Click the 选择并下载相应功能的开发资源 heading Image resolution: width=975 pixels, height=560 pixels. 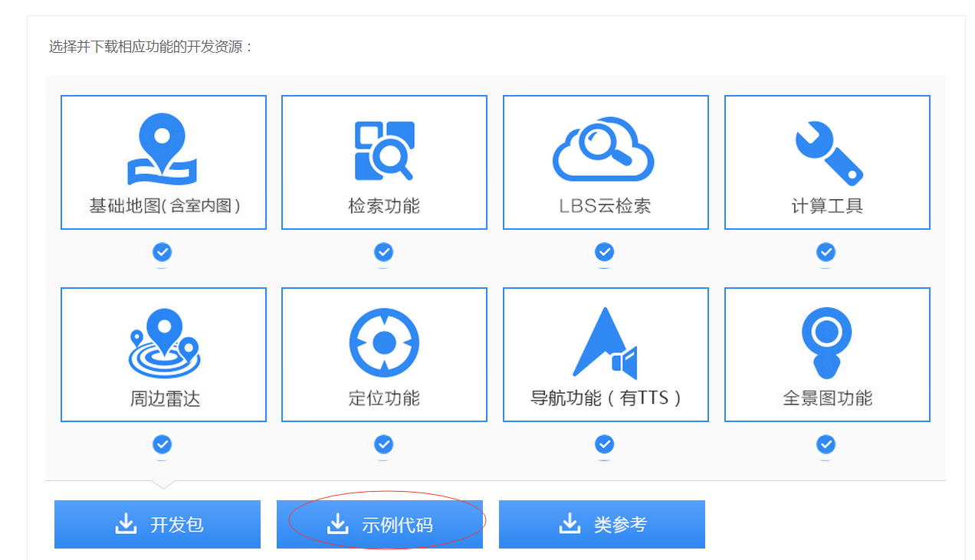point(151,47)
